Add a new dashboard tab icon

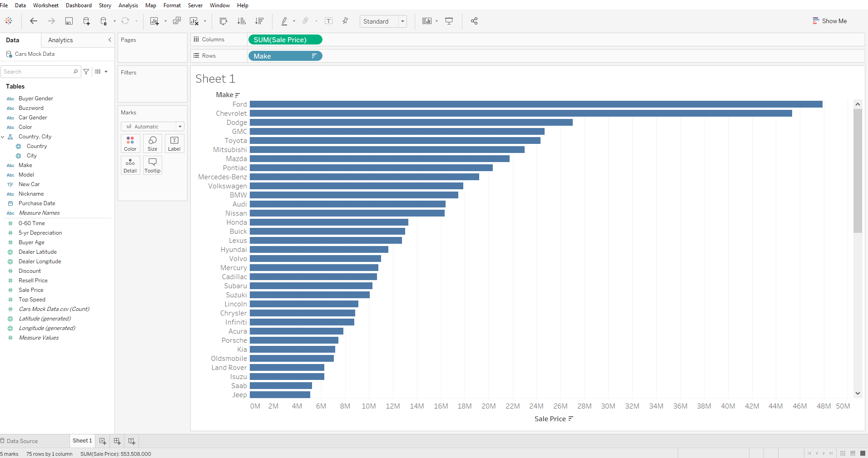pyautogui.click(x=117, y=441)
